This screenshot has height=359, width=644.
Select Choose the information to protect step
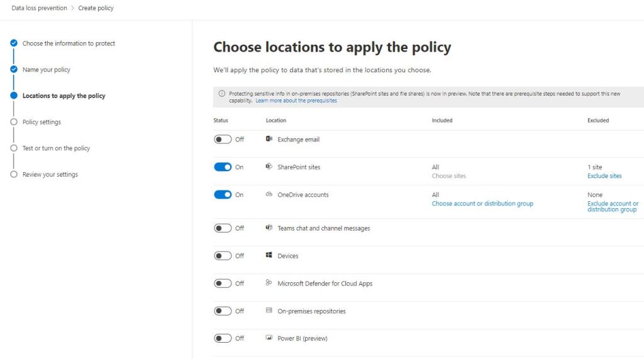[x=69, y=43]
